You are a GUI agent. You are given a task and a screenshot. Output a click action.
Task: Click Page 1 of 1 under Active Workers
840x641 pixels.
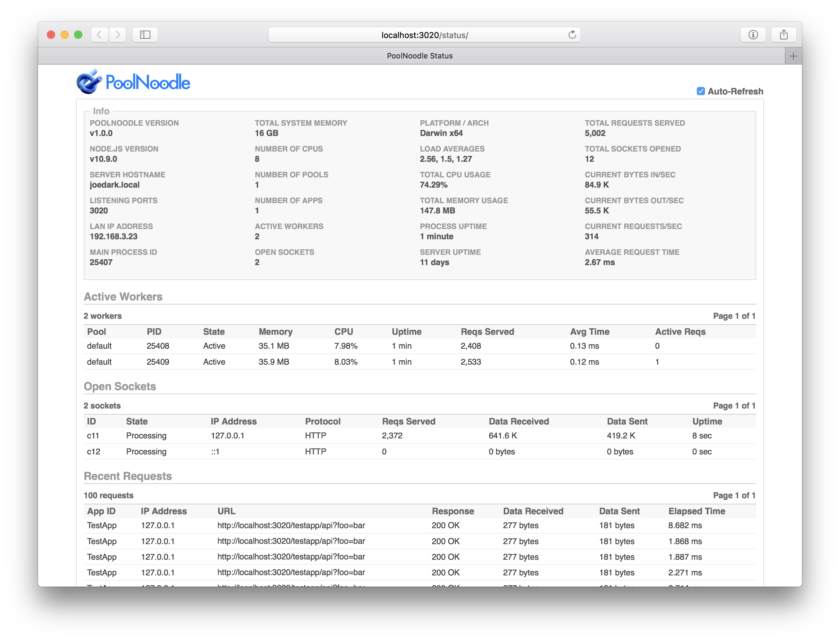click(x=734, y=315)
